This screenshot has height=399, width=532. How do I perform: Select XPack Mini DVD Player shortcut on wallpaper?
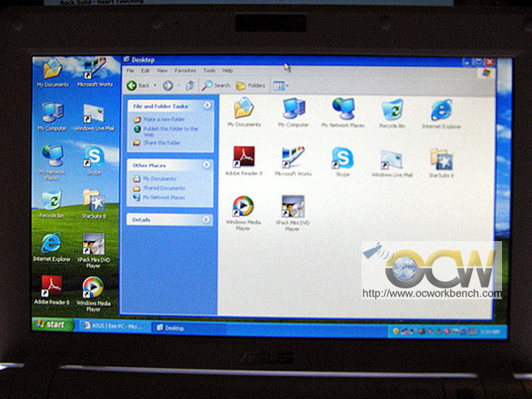click(93, 250)
